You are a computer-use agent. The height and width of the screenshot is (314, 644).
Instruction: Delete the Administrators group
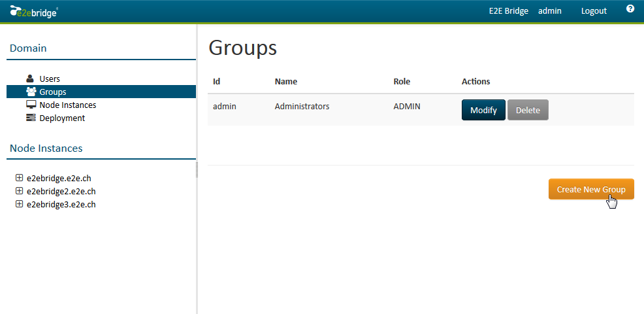528,110
